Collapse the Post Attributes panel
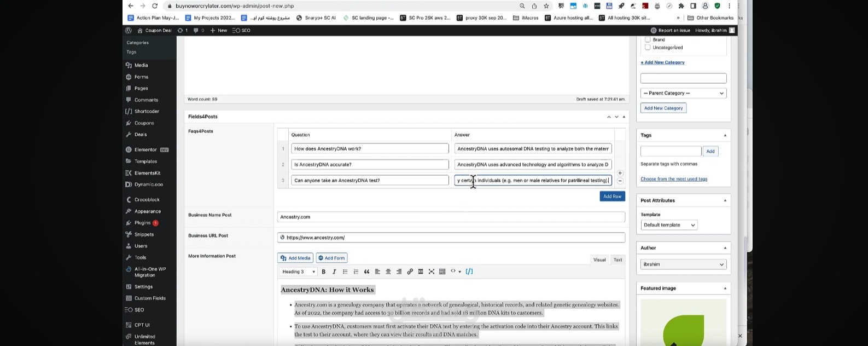 (725, 200)
